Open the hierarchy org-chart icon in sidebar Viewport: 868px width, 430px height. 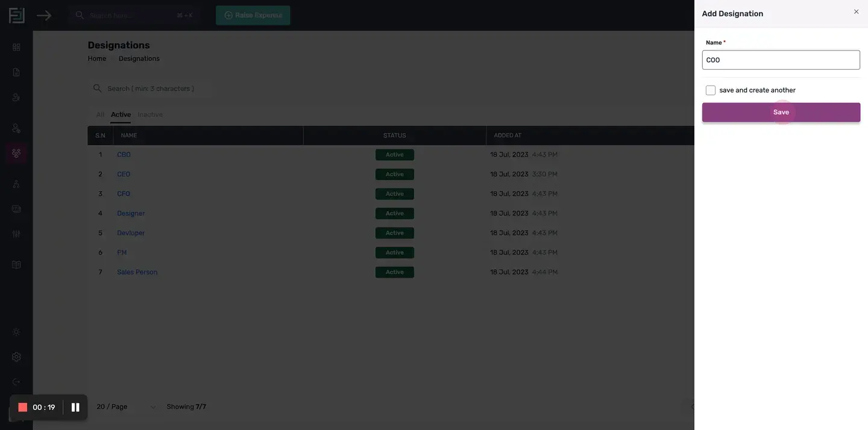coord(16,184)
